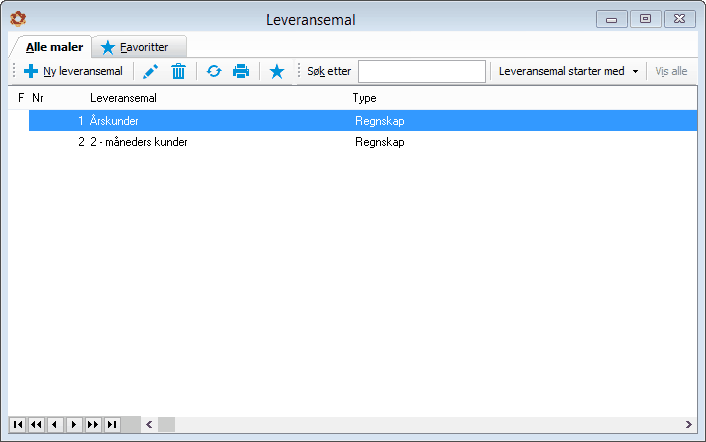
Task: Maximize the Leveransemal window
Action: (x=645, y=19)
